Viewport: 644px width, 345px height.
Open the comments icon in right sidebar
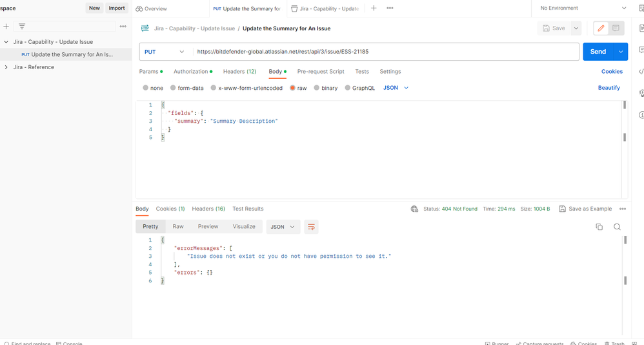pyautogui.click(x=641, y=50)
